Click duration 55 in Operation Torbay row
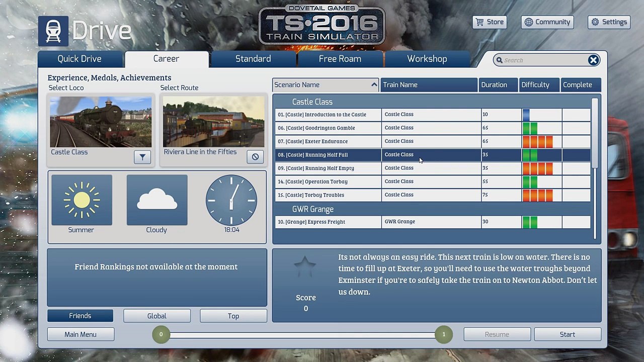The height and width of the screenshot is (362, 644). 485,182
